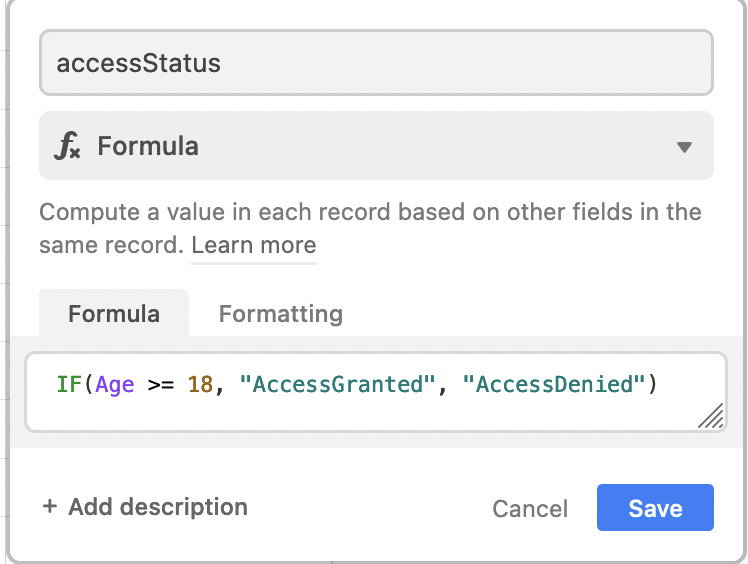
Task: Click the Age field reference in formula
Action: pyautogui.click(x=115, y=384)
